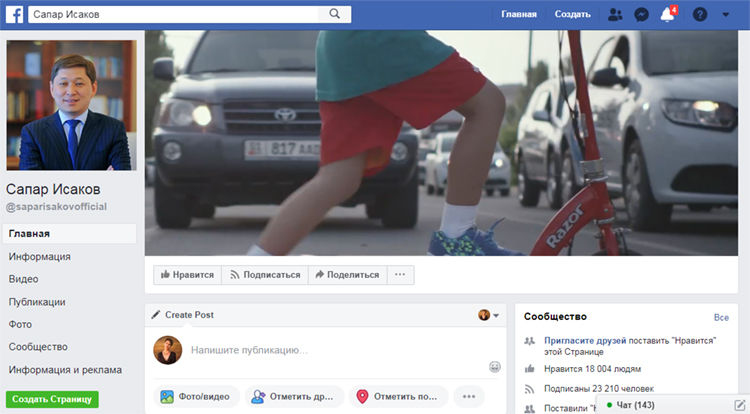750x414 pixels.
Task: Open notifications bell icon
Action: (x=667, y=14)
